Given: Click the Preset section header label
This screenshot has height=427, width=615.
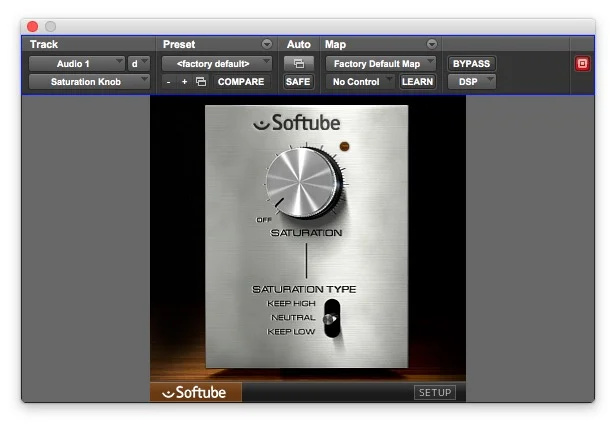Looking at the screenshot, I should coord(179,44).
